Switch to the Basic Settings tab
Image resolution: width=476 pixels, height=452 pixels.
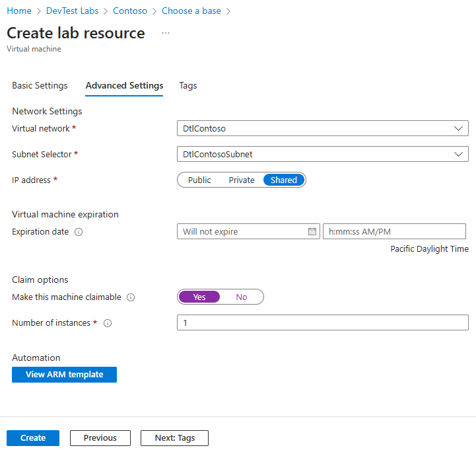(40, 85)
